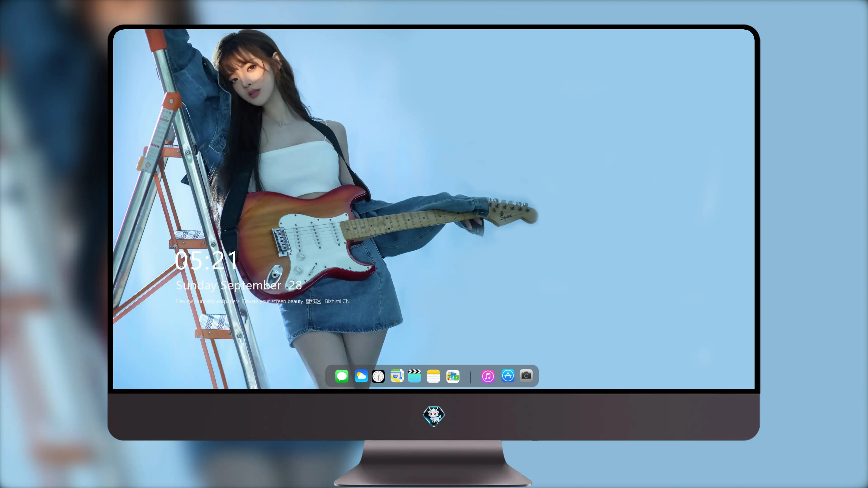Open the colorful cards app in the dock
Image resolution: width=868 pixels, height=488 pixels.
pos(453,376)
